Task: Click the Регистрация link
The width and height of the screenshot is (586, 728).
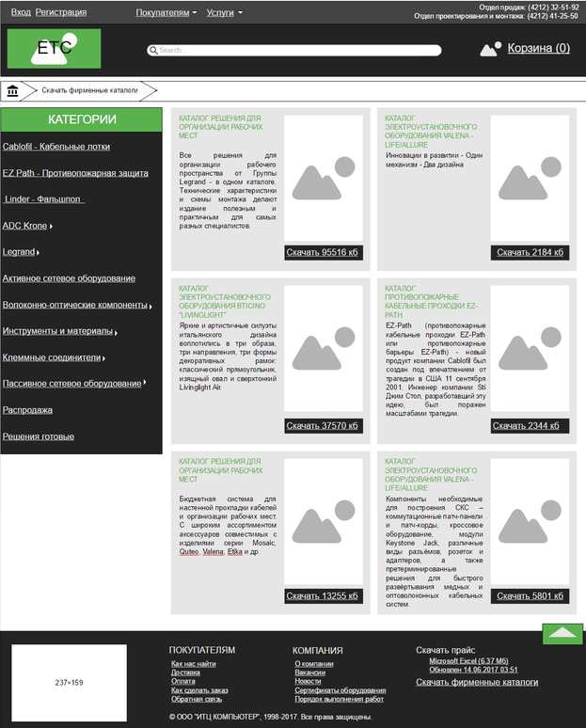Action: [x=61, y=12]
